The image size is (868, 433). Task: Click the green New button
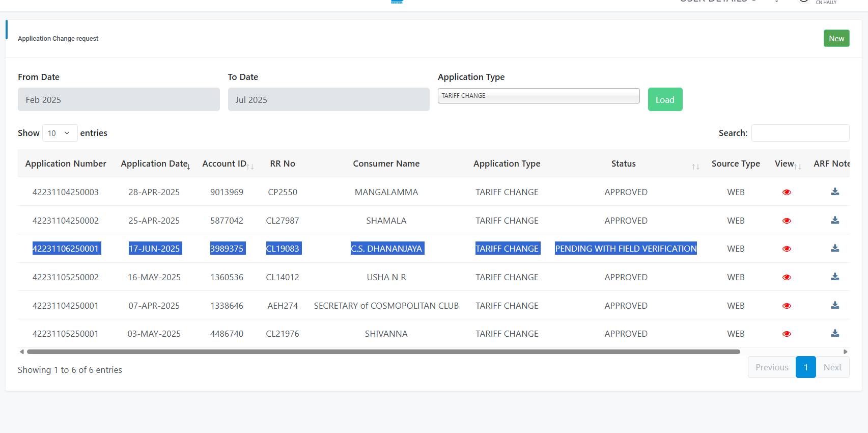tap(836, 38)
